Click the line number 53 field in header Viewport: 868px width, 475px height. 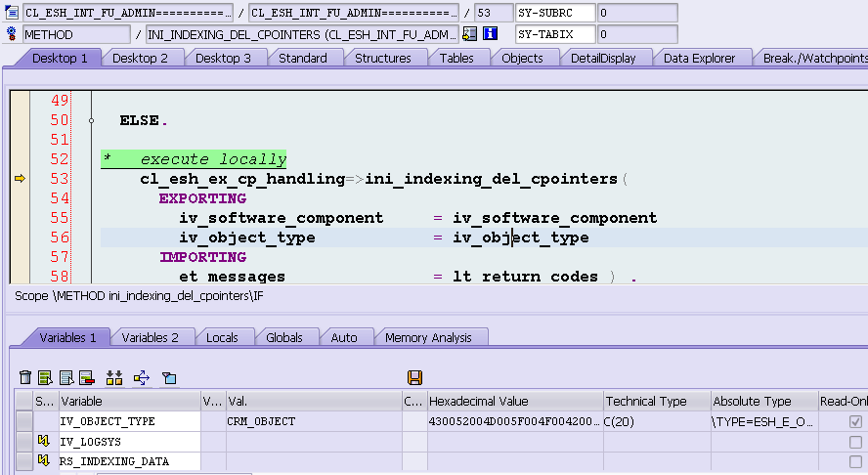494,13
